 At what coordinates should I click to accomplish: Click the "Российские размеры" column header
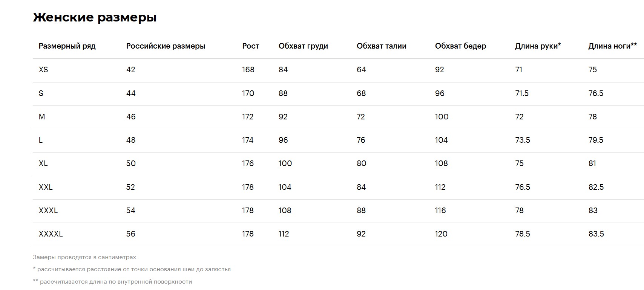[x=166, y=46]
